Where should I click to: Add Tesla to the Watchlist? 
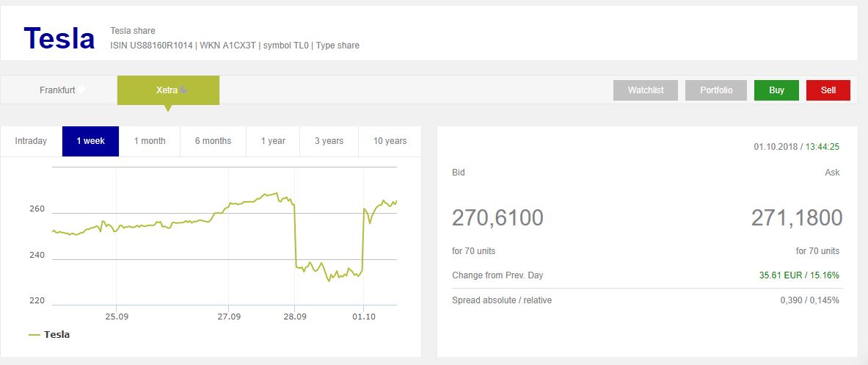pos(646,90)
